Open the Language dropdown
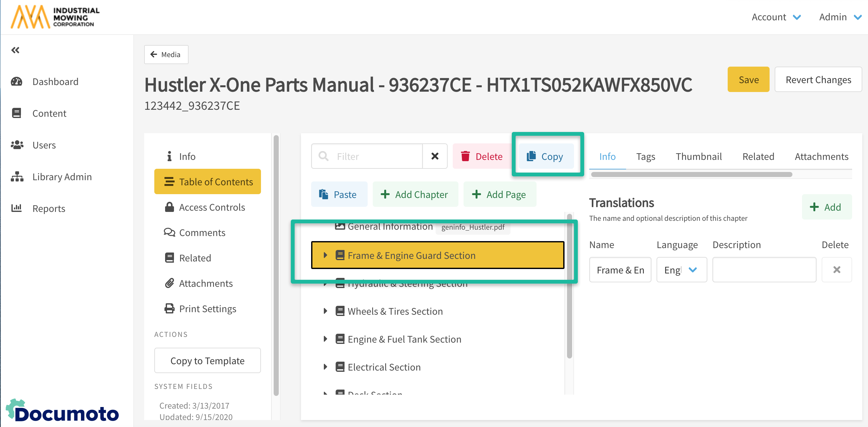Screen dimensions: 868x427 pyautogui.click(x=681, y=270)
